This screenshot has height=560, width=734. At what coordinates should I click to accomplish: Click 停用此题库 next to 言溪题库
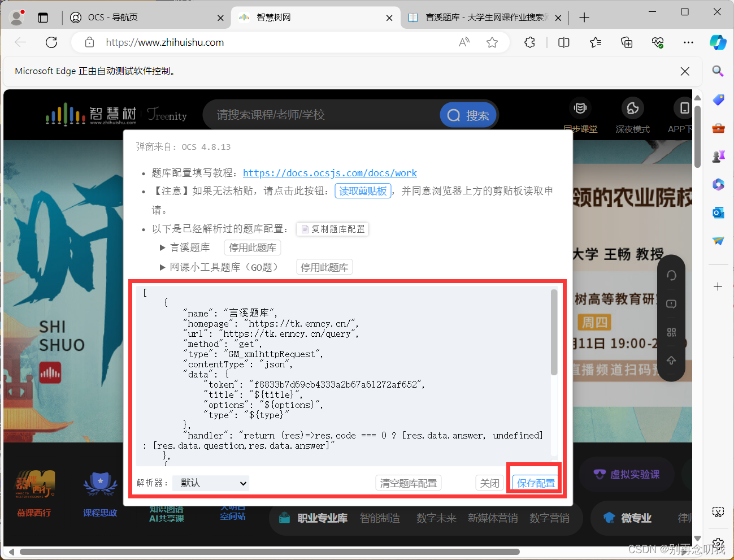pyautogui.click(x=253, y=248)
